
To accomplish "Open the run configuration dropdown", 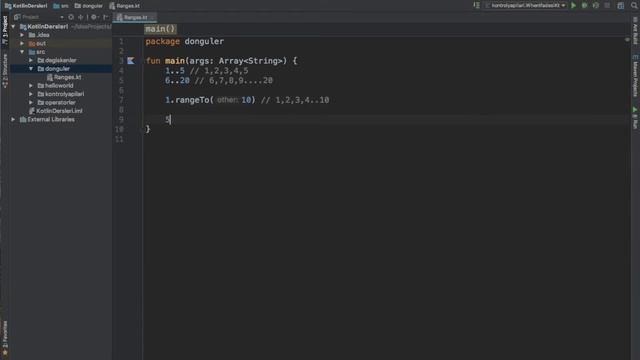I will click(526, 6).
